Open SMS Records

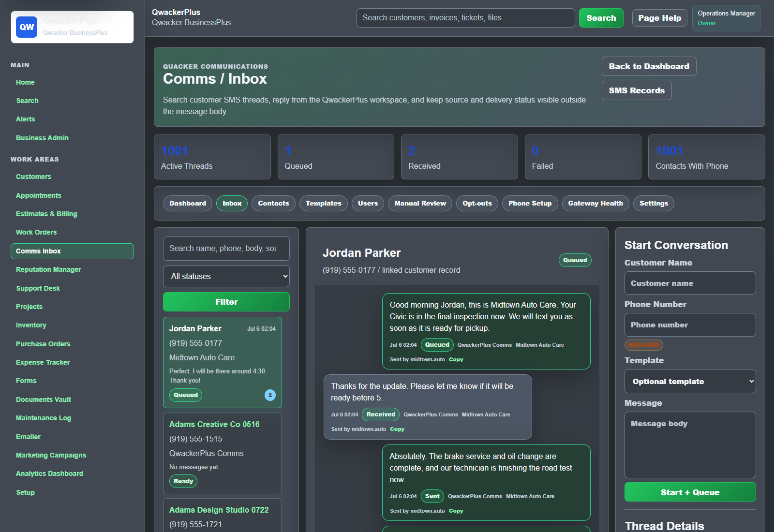[x=637, y=90]
